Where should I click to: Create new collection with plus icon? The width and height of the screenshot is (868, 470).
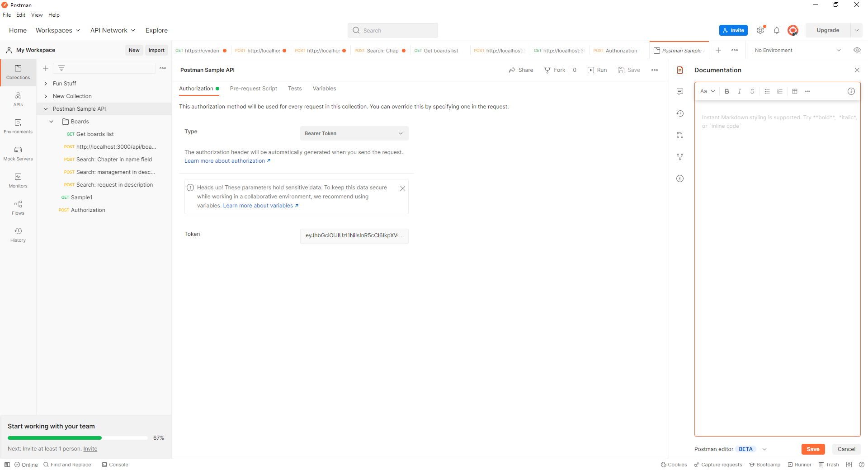46,68
